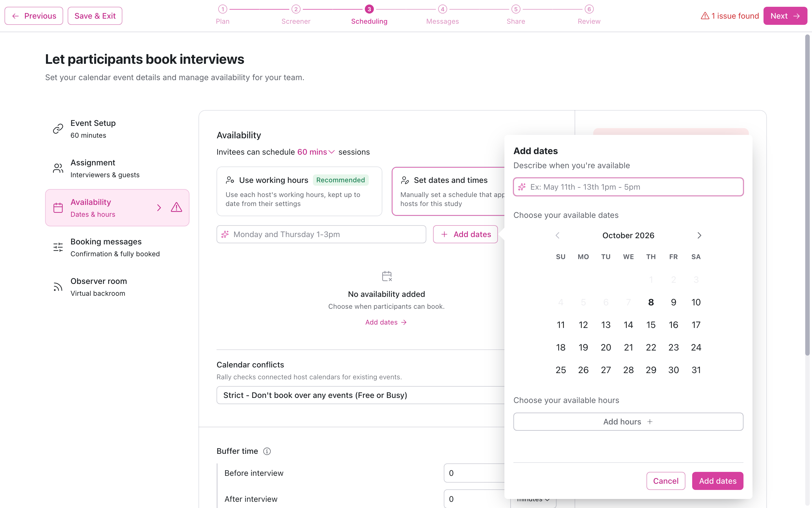
Task: Open the 60 mins session length dropdown
Action: [x=316, y=152]
